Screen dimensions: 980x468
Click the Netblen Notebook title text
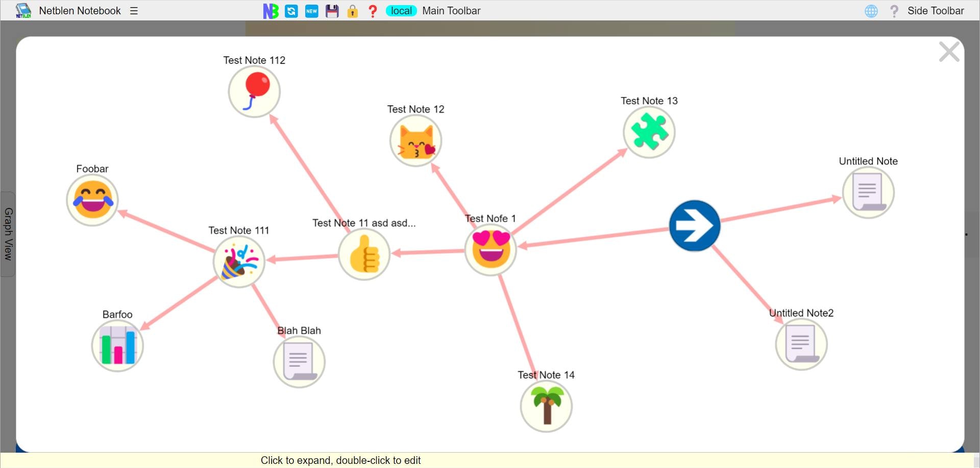tap(80, 11)
